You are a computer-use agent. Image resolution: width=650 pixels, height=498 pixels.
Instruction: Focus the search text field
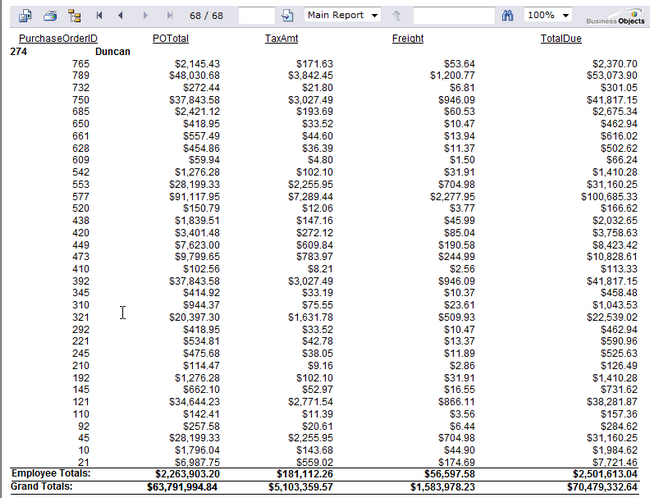pos(454,16)
